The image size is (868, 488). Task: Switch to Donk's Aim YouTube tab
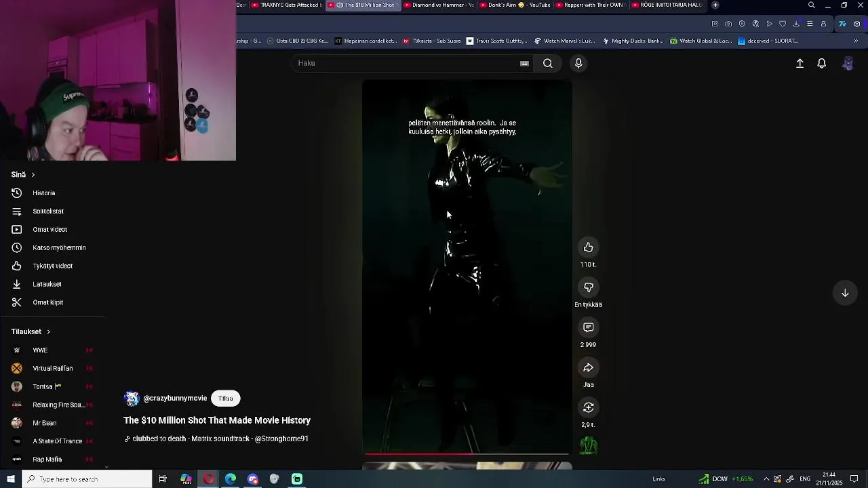[515, 5]
